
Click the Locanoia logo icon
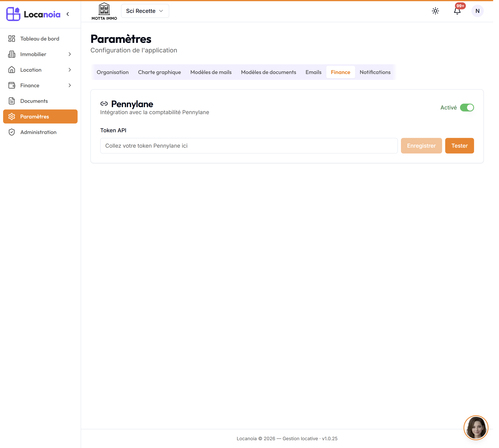(x=13, y=14)
